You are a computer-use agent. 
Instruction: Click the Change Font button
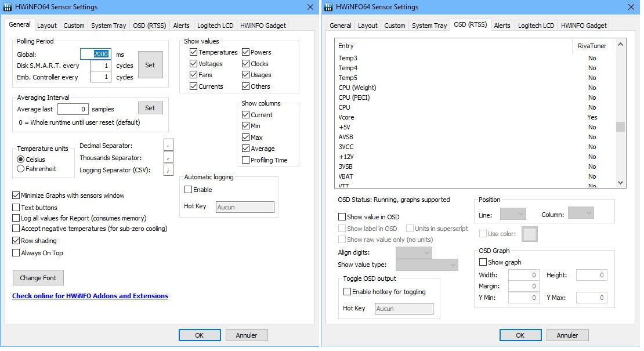pos(38,278)
